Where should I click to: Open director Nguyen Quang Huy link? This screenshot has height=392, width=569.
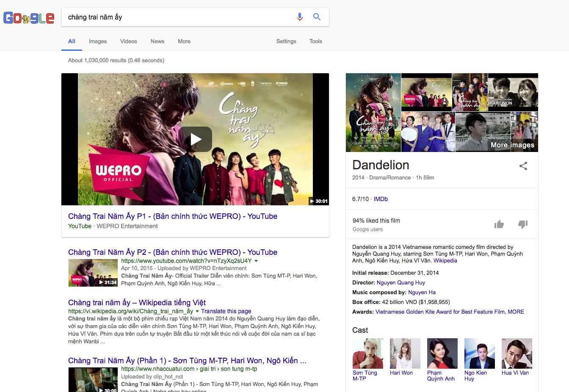(401, 283)
